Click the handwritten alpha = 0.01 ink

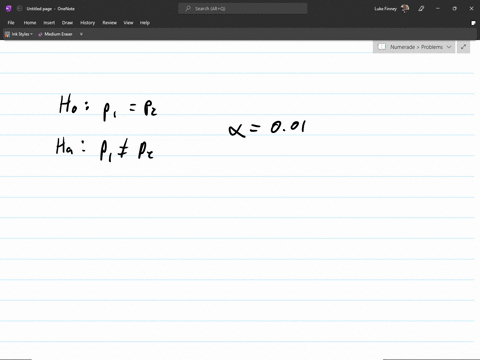pos(267,129)
